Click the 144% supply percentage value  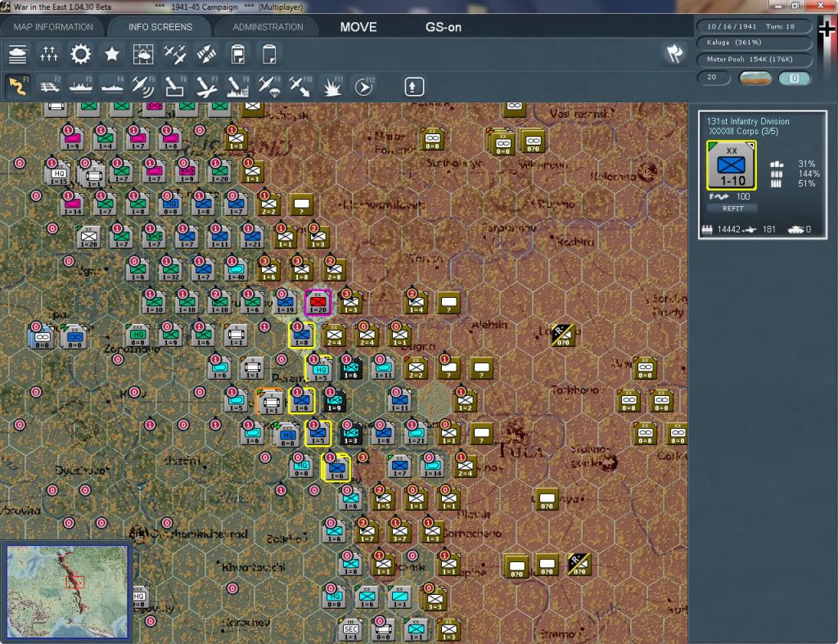809,173
